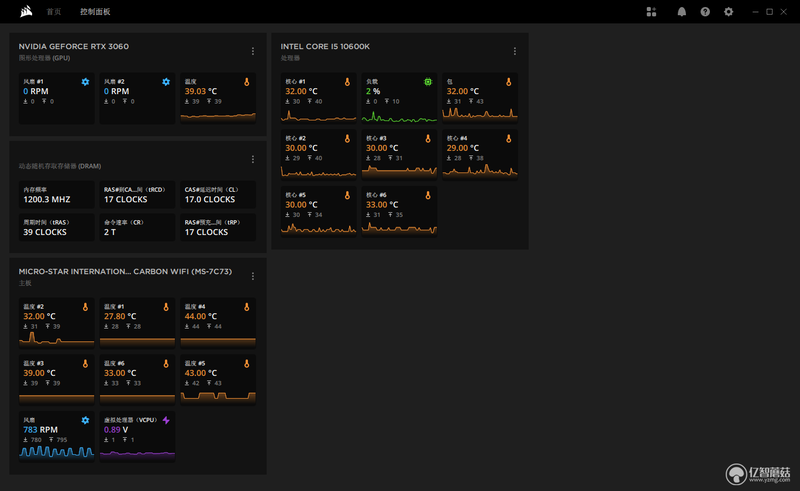800x491 pixels.
Task: Click thermometer icon on motherboard 温度 #6 tile
Action: 166,363
